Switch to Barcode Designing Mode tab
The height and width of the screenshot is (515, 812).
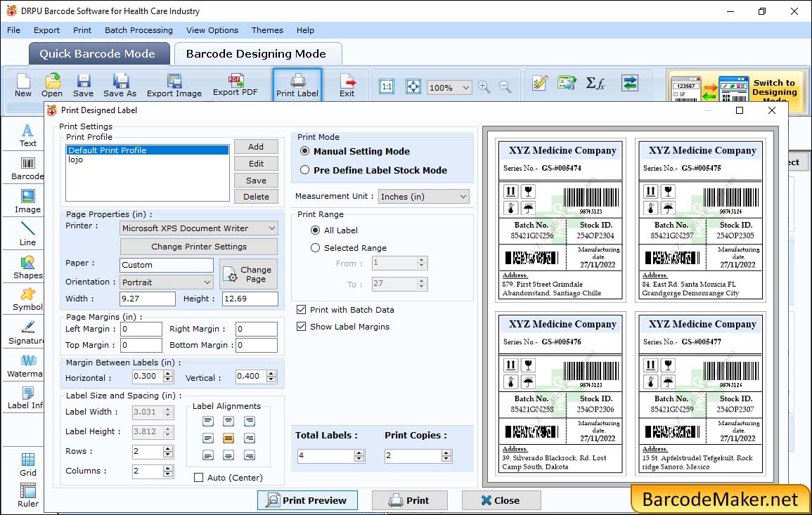pyautogui.click(x=258, y=54)
